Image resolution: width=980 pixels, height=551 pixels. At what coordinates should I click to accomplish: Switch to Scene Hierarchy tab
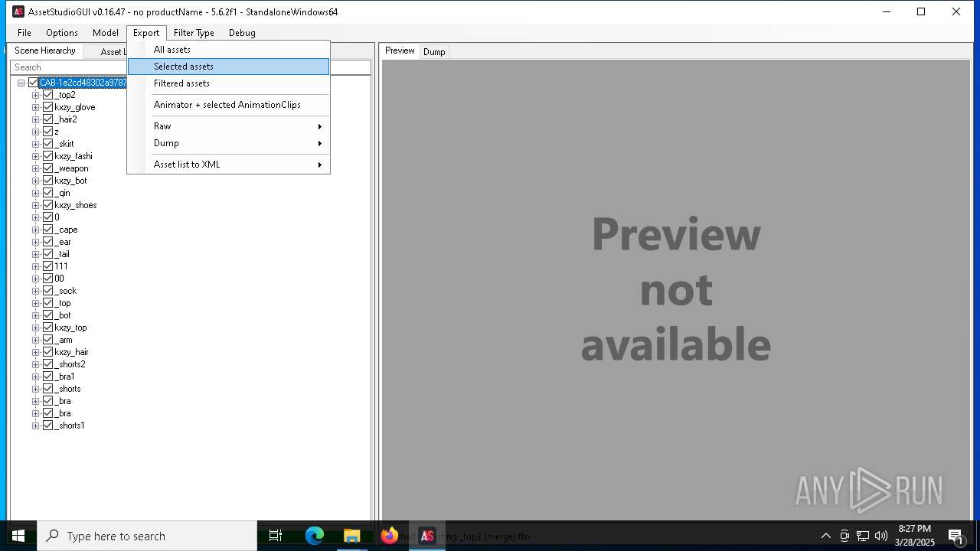[x=45, y=51]
